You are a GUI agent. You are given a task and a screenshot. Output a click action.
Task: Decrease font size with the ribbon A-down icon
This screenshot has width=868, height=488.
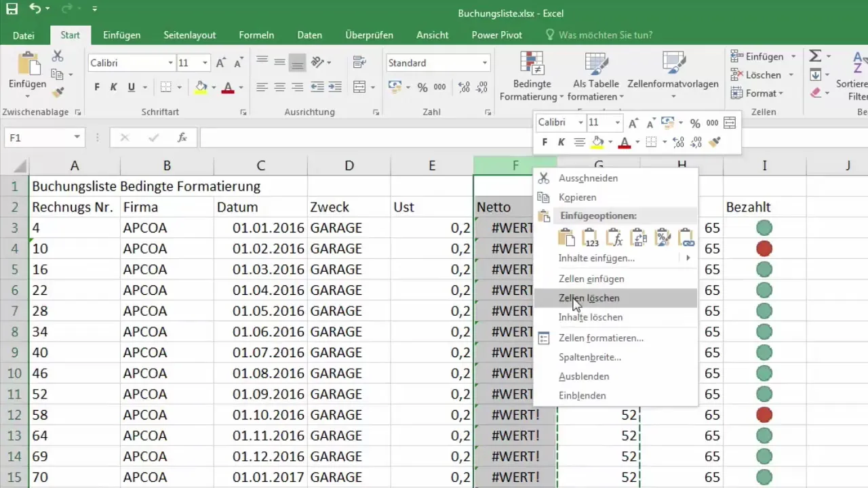(x=238, y=63)
